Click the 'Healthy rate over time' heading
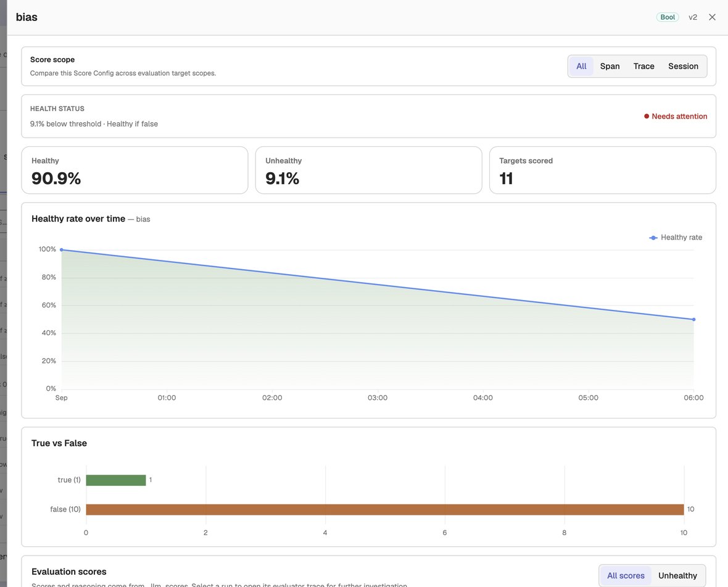728x587 pixels. pos(78,219)
